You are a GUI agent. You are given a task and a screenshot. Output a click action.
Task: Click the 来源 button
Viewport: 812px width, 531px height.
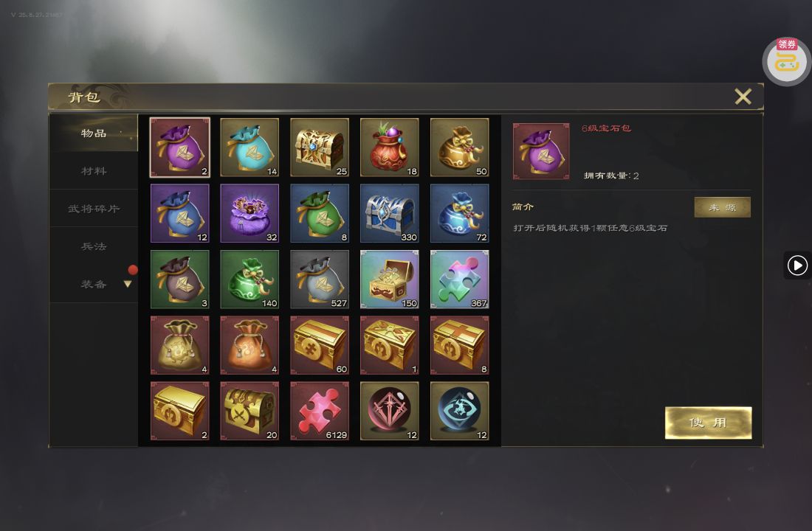722,207
